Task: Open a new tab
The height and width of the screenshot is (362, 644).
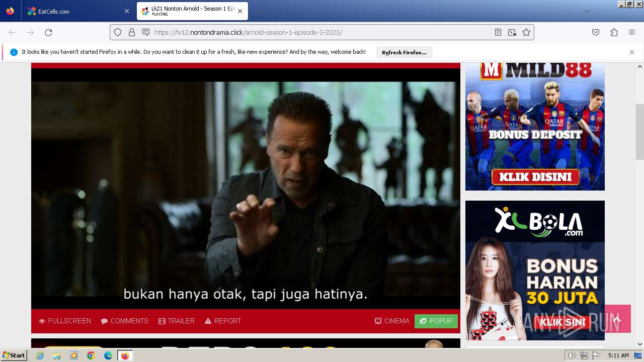Action: pyautogui.click(x=259, y=11)
